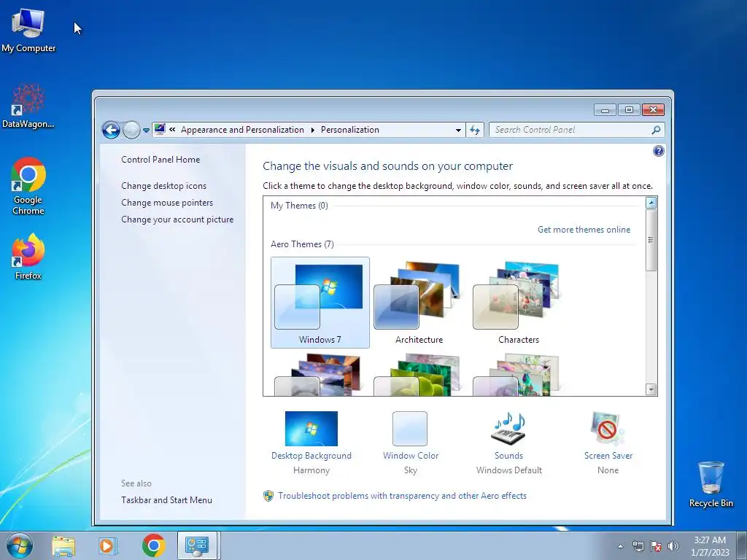Click the Forward navigation arrow button

(x=131, y=130)
